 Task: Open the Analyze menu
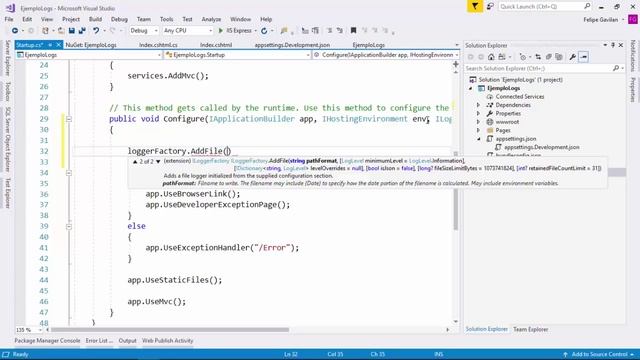coord(211,19)
